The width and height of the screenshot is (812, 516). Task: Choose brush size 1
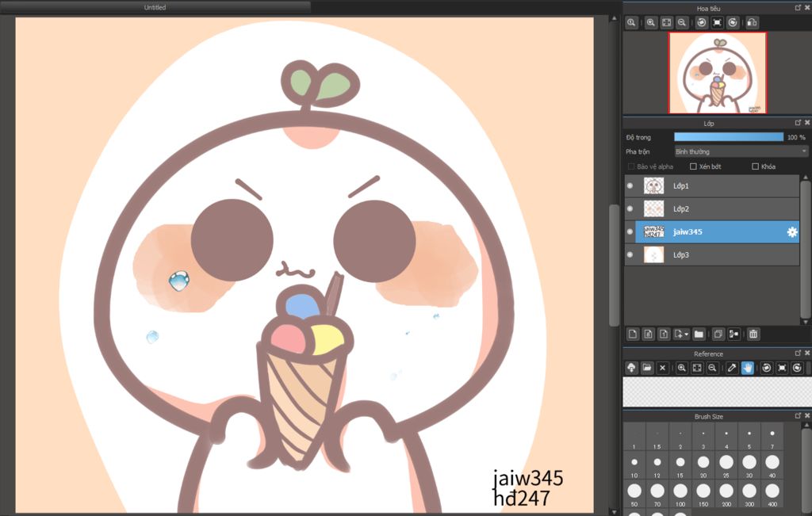pos(634,437)
